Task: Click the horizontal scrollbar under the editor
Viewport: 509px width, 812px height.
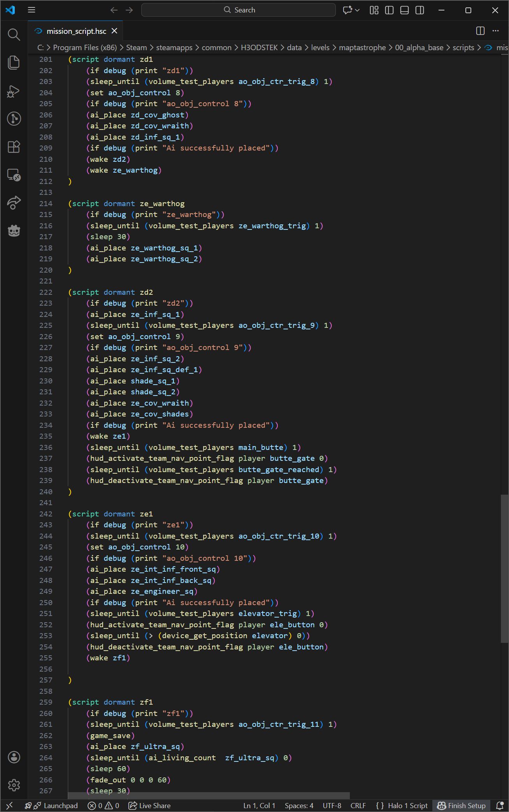Action: pyautogui.click(x=209, y=796)
